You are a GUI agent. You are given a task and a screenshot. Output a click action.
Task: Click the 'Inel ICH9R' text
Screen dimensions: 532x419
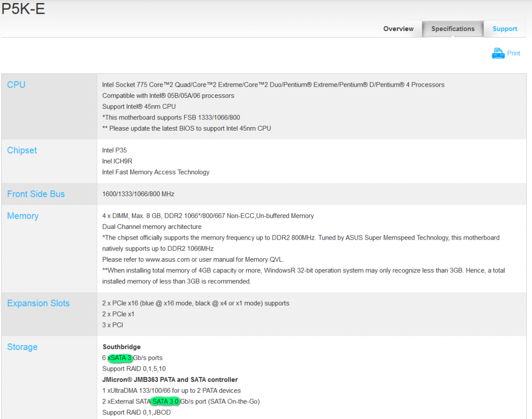tap(117, 161)
